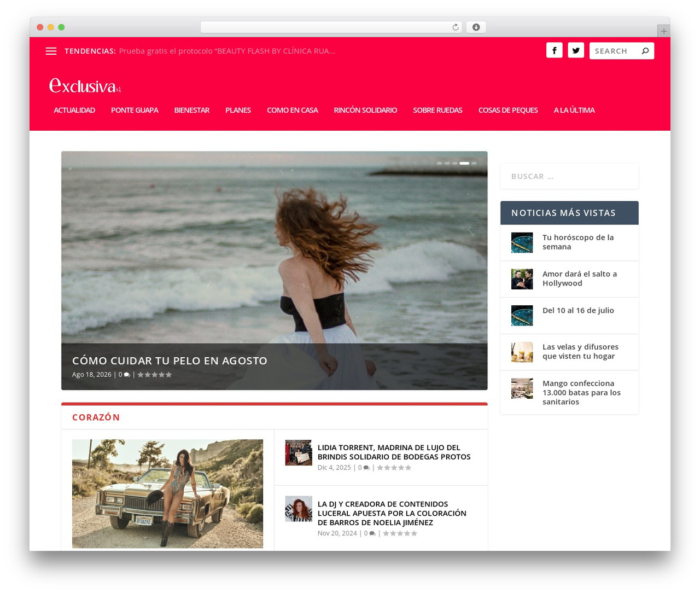This screenshot has width=700, height=593.
Task: Click the Amor Hollywood thumbnail
Action: [x=522, y=279]
